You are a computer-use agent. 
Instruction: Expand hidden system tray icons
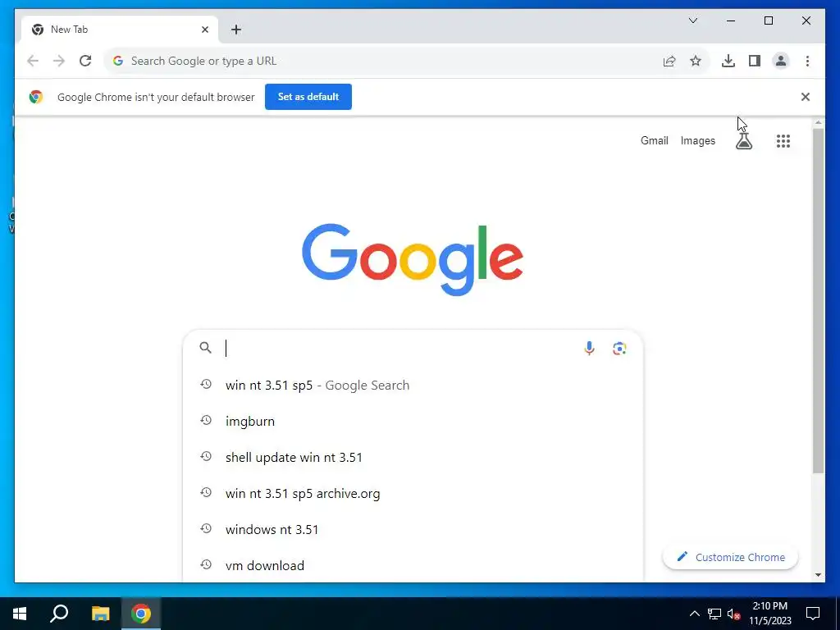[x=694, y=614]
